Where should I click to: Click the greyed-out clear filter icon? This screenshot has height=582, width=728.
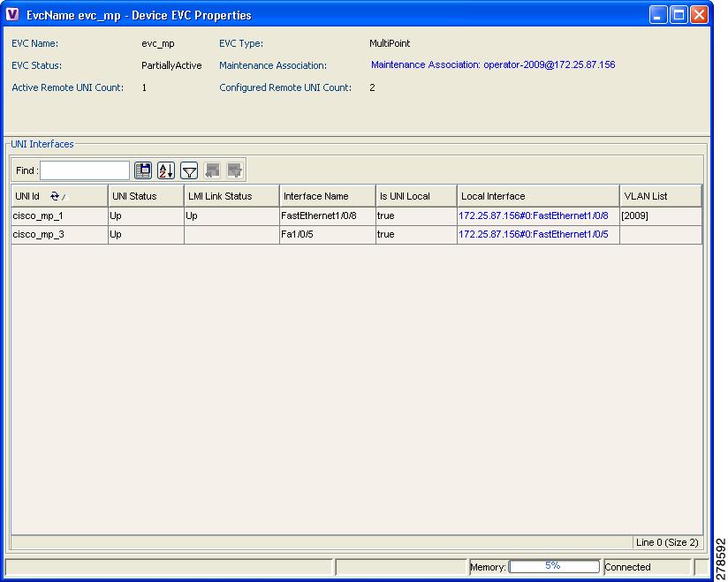click(x=212, y=170)
